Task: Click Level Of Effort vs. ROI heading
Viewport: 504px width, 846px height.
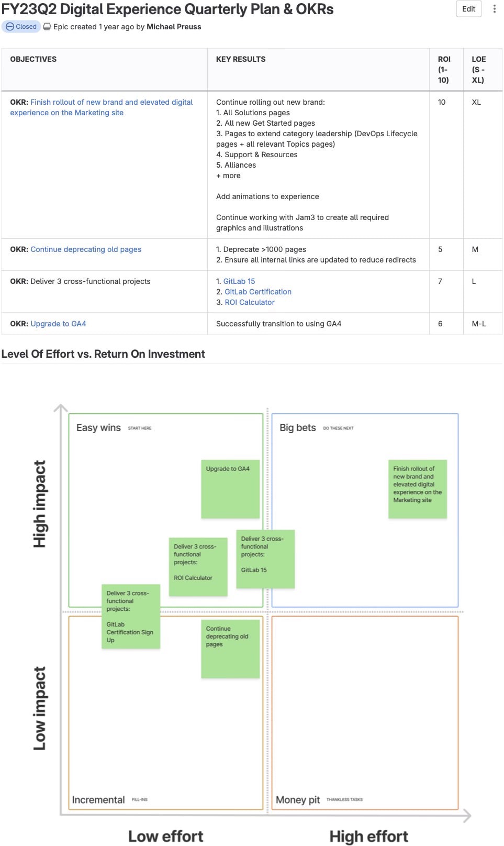Action: [x=103, y=354]
